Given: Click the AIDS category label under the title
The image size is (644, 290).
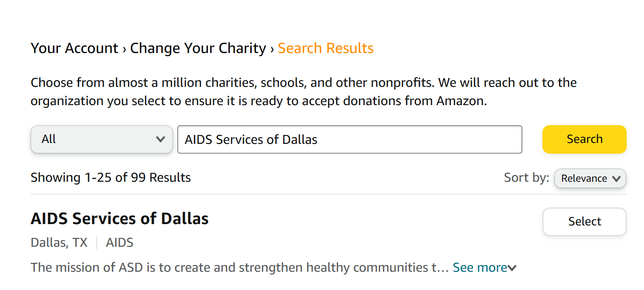Looking at the screenshot, I should 119,243.
